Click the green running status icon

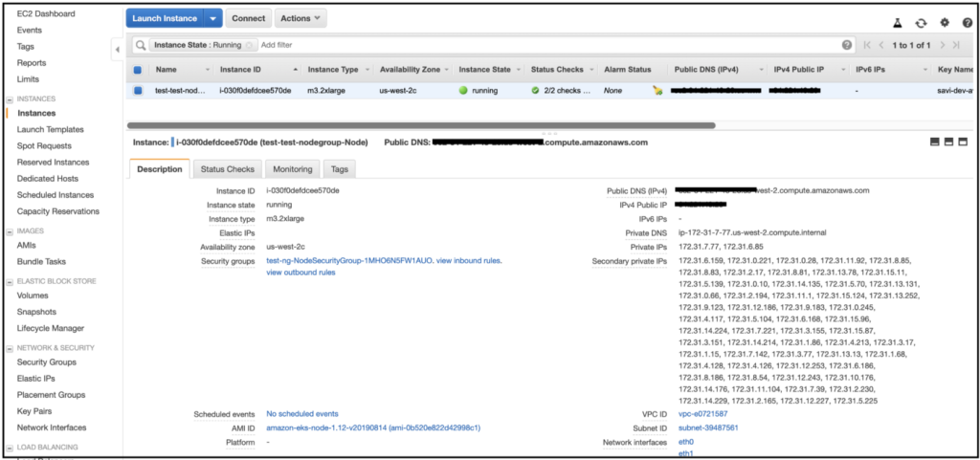[463, 91]
